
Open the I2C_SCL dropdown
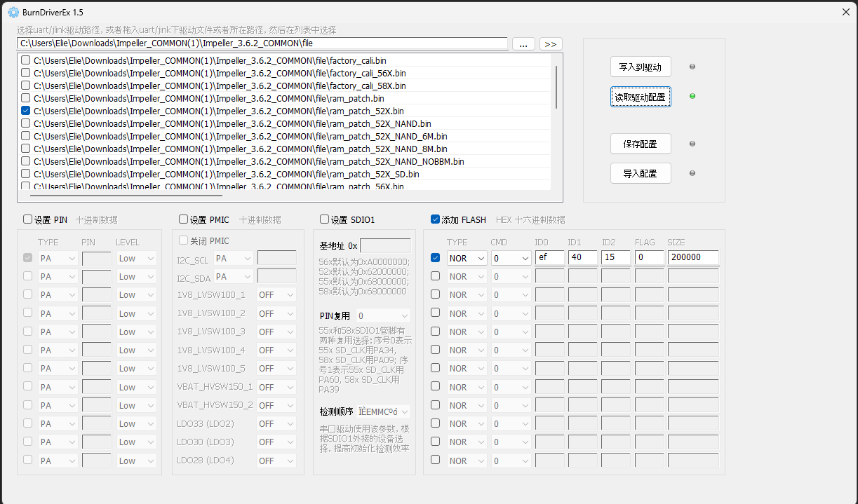pyautogui.click(x=234, y=258)
